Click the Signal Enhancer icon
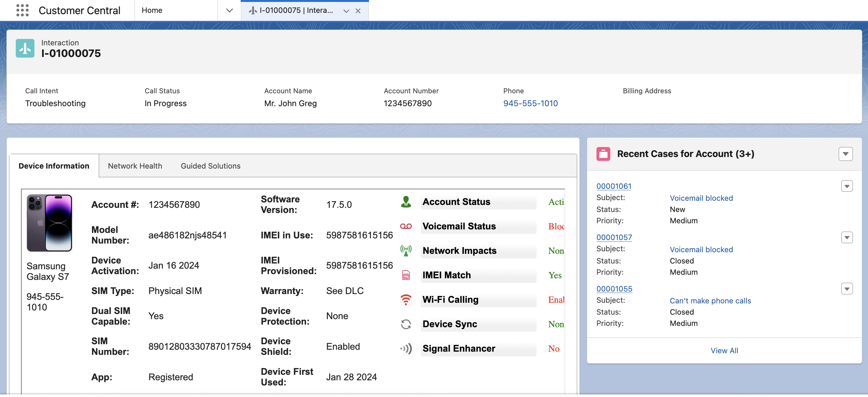The image size is (868, 397). (x=406, y=348)
